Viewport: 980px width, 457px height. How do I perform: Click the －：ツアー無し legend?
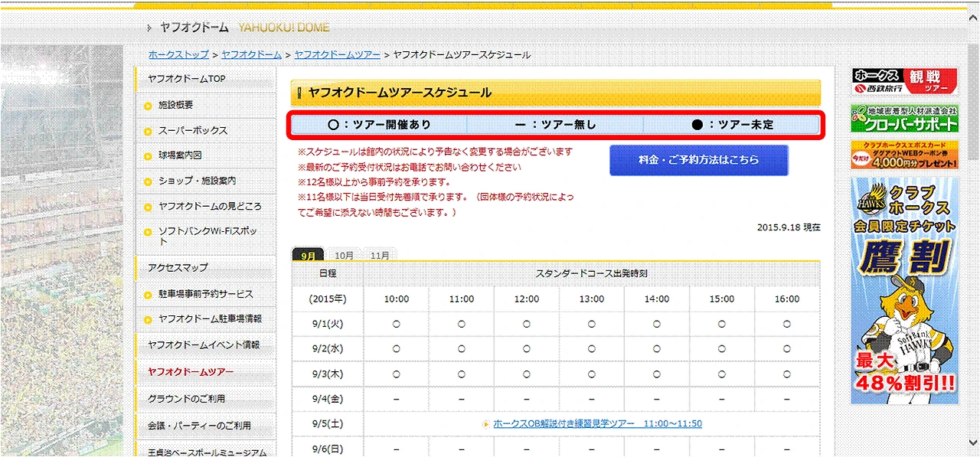coord(555,125)
